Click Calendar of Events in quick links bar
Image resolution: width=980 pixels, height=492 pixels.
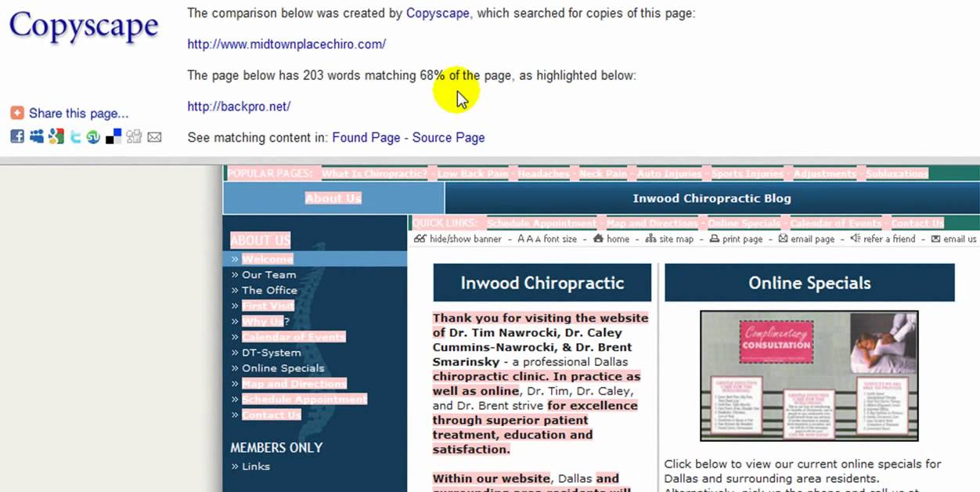coord(835,223)
